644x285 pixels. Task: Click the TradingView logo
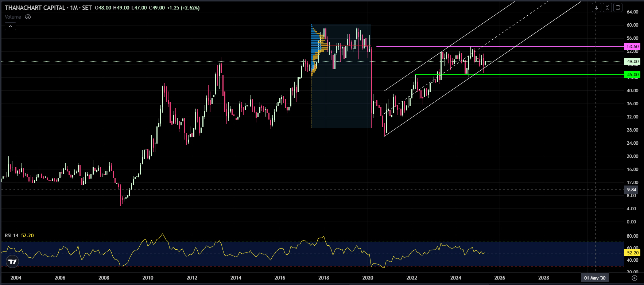12,262
